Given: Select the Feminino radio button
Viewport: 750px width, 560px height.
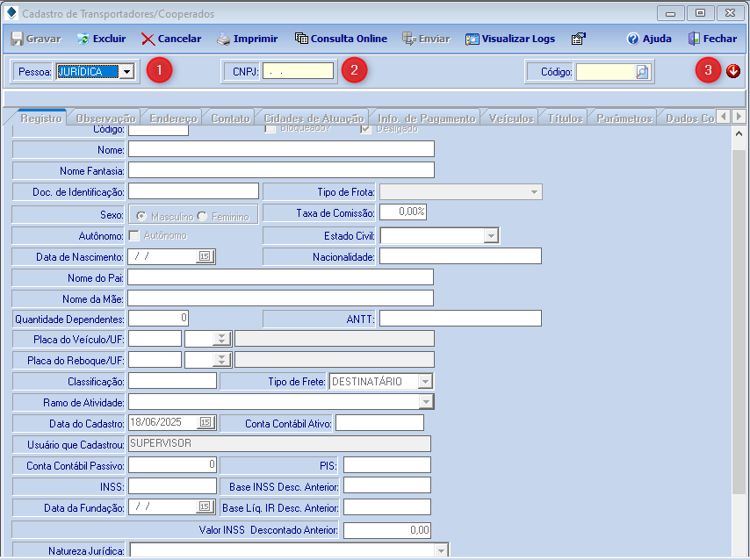Looking at the screenshot, I should coord(202,216).
